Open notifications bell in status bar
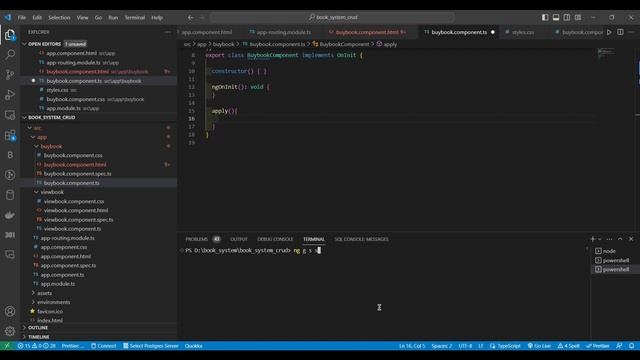 631,346
